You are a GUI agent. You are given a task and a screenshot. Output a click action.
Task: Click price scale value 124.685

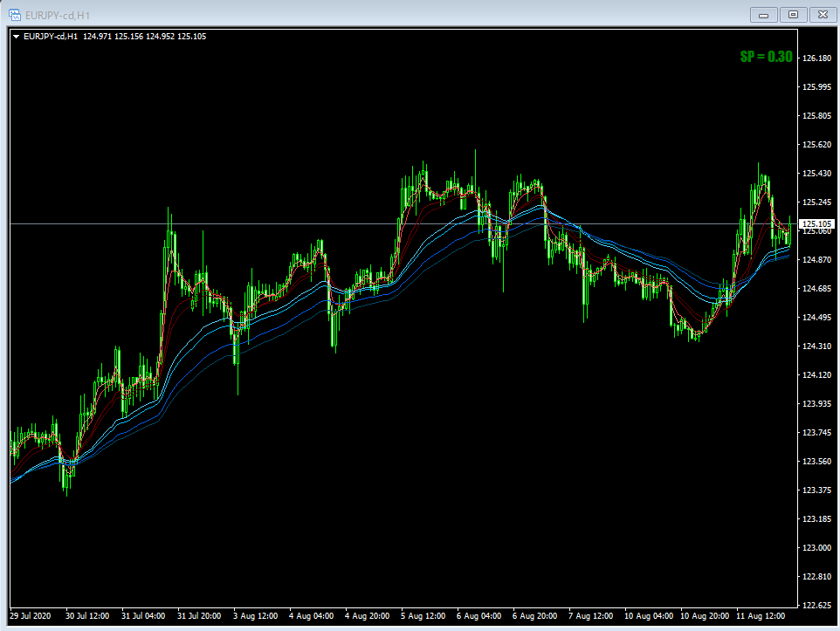[817, 289]
